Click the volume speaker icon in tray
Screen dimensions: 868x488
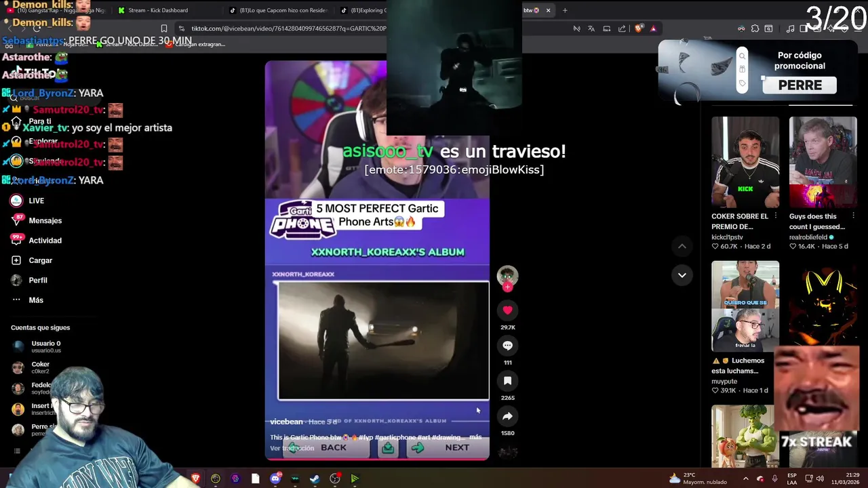point(820,479)
